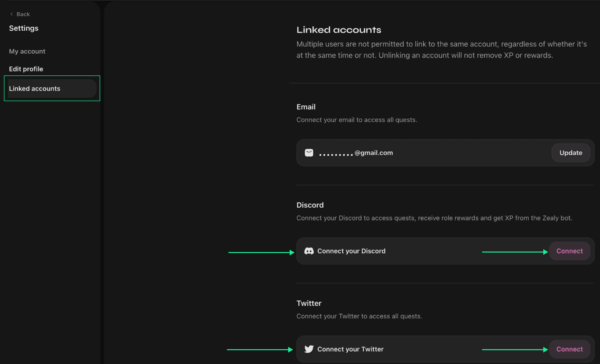
Task: Click the Twitter bird icon
Action: tap(309, 349)
